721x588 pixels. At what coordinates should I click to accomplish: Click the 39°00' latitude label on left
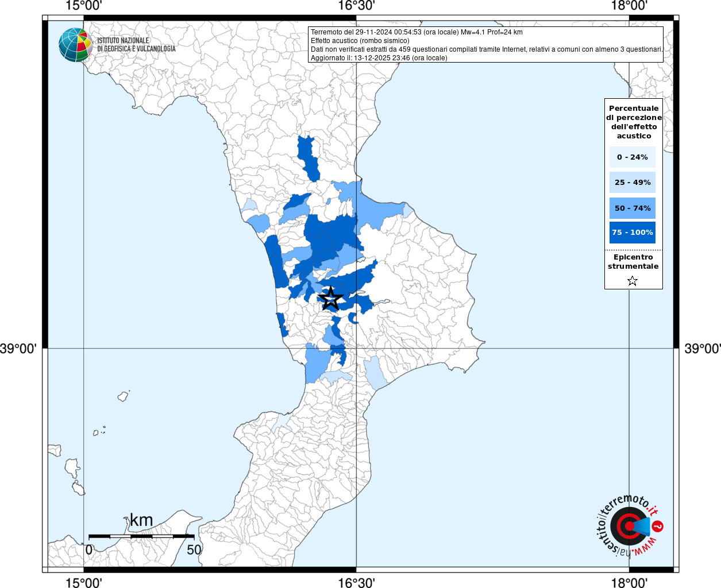[x=18, y=349]
